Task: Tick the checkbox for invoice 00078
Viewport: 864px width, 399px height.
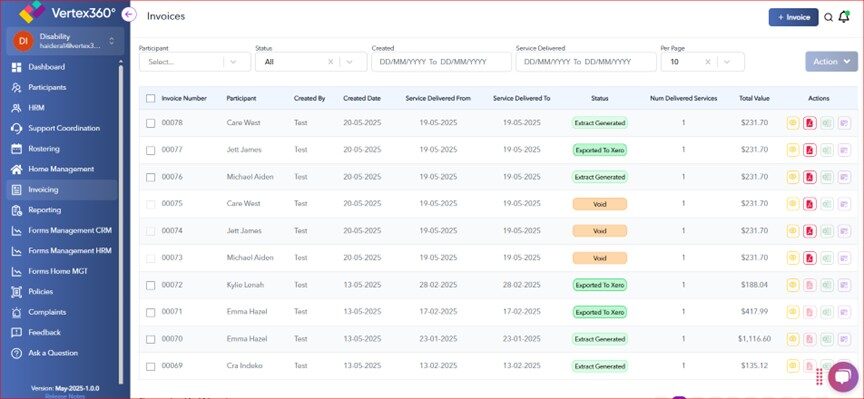Action: [150, 123]
